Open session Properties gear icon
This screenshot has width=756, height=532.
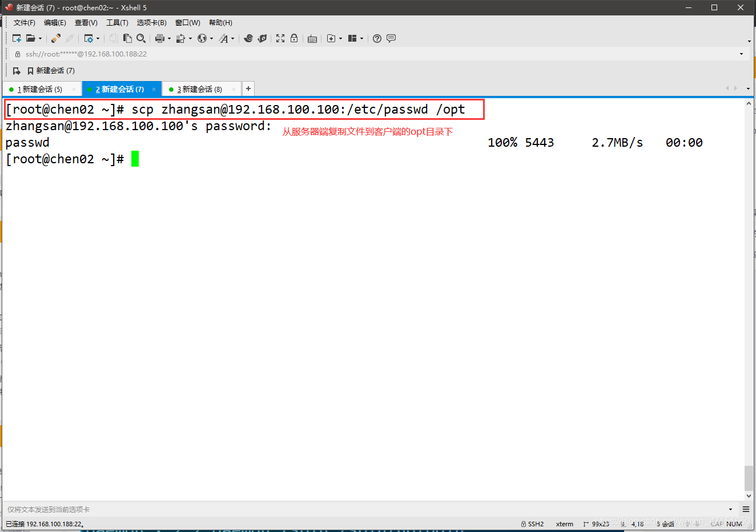[89, 38]
